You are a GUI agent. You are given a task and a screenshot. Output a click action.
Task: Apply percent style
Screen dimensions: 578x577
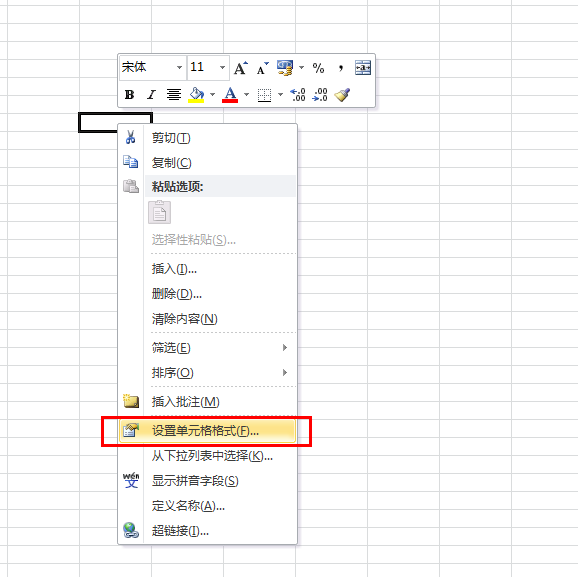point(318,68)
